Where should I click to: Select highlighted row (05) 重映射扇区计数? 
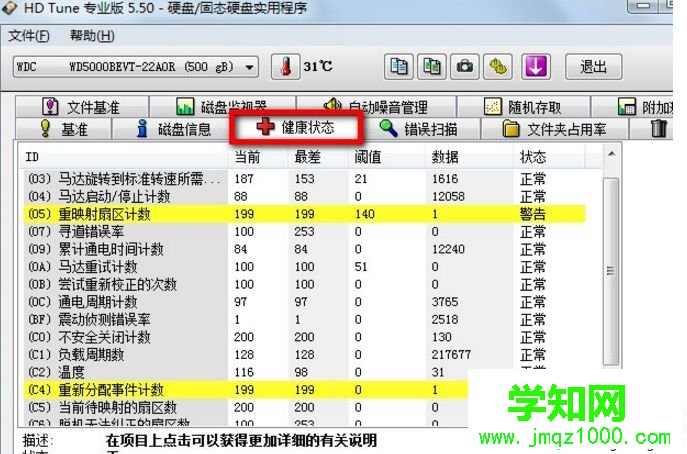click(x=305, y=214)
